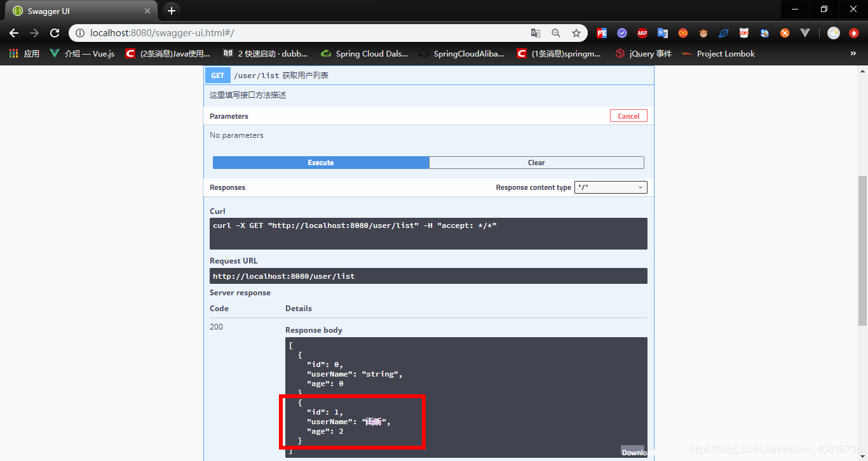Show more bookmarks with the chevron
The width and height of the screenshot is (868, 461).
click(x=853, y=54)
